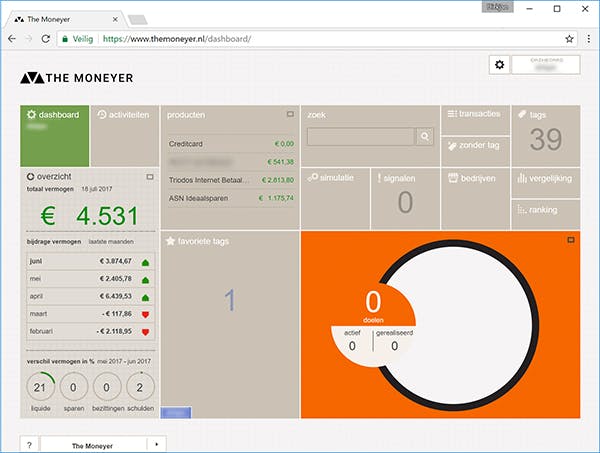
Task: Click the actief goals count
Action: [x=352, y=346]
